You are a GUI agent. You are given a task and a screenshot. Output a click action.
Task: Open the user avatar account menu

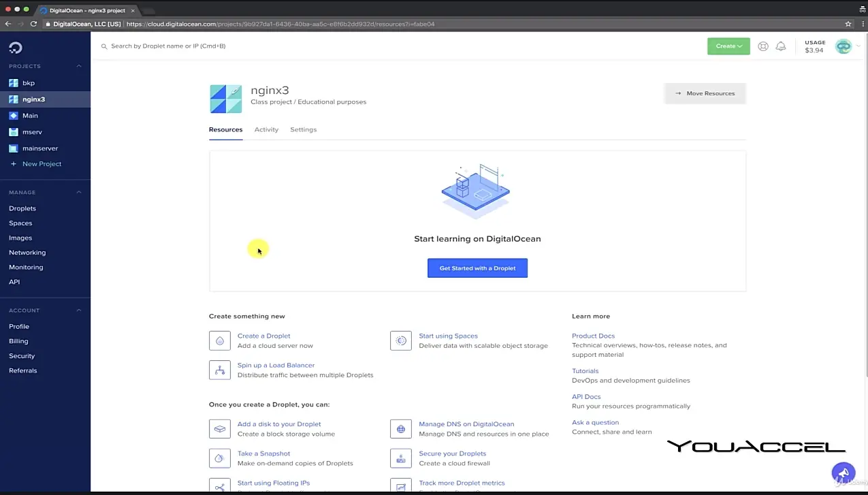pos(843,46)
